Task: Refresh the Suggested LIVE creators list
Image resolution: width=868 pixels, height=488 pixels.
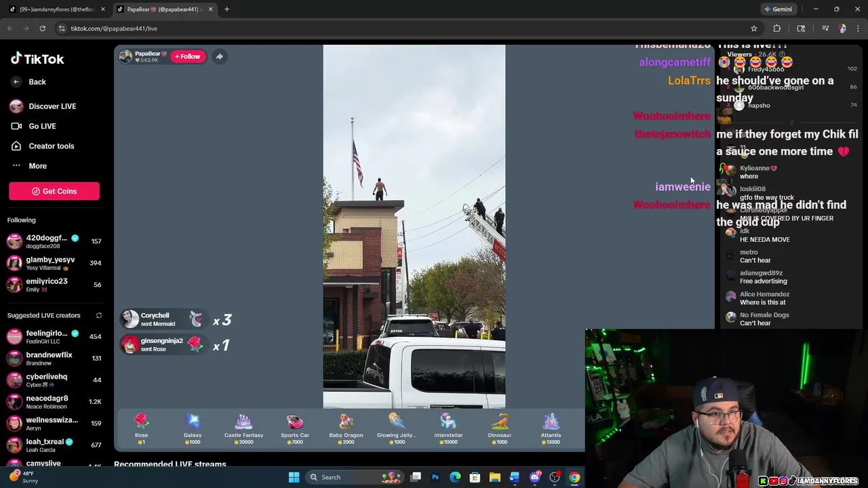Action: point(98,315)
